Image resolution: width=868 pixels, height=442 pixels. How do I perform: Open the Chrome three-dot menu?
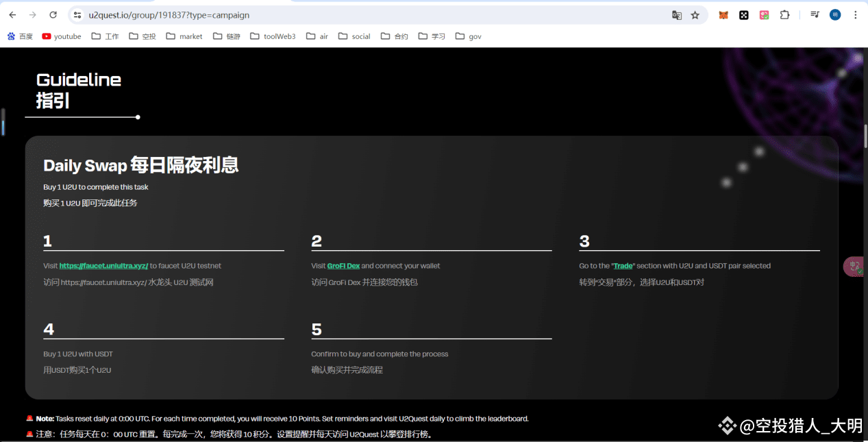[856, 14]
